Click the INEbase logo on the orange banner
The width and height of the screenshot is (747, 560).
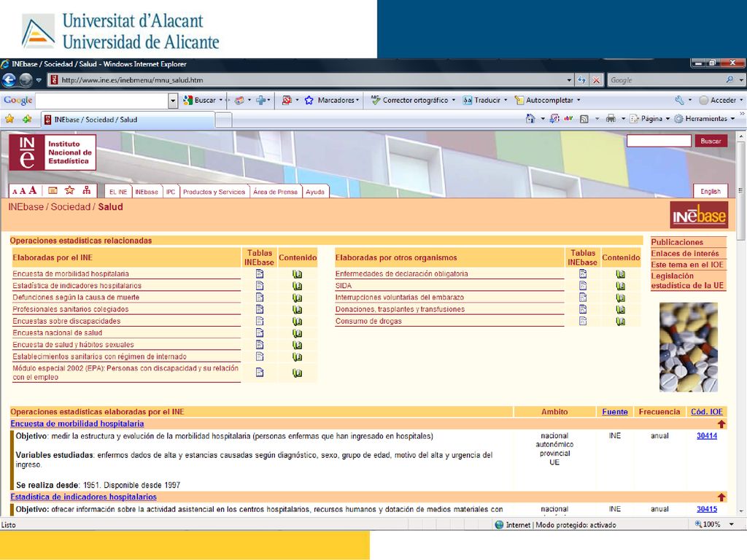(x=699, y=215)
